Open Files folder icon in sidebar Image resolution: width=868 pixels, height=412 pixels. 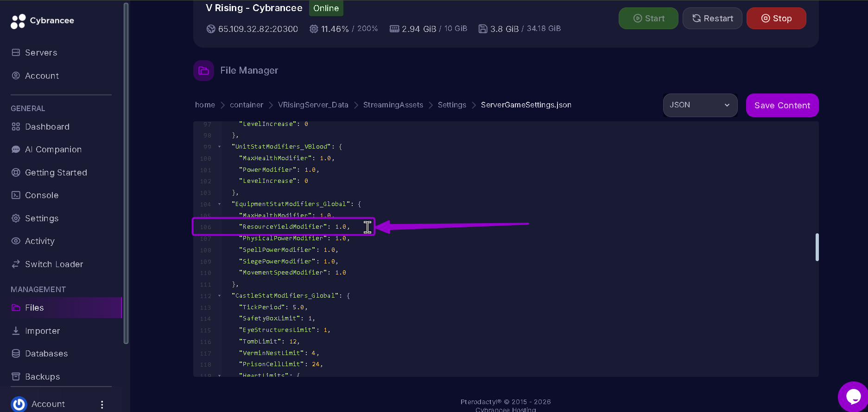click(x=16, y=307)
